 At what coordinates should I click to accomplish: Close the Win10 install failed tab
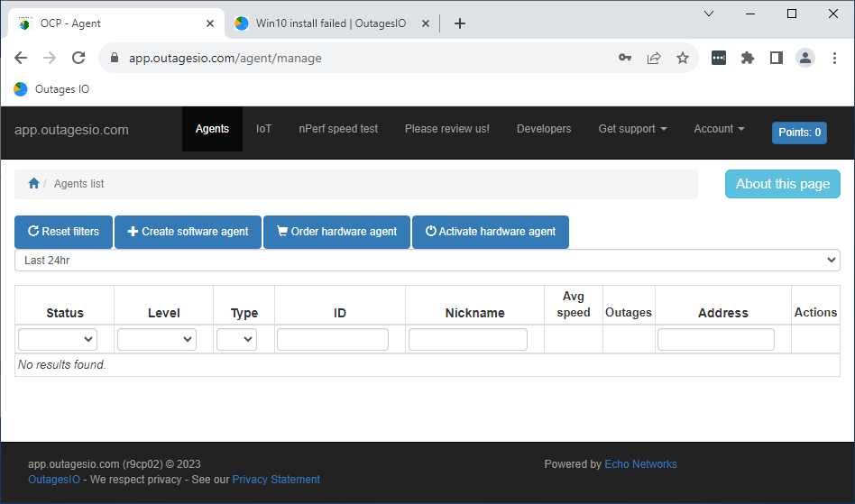coord(426,23)
